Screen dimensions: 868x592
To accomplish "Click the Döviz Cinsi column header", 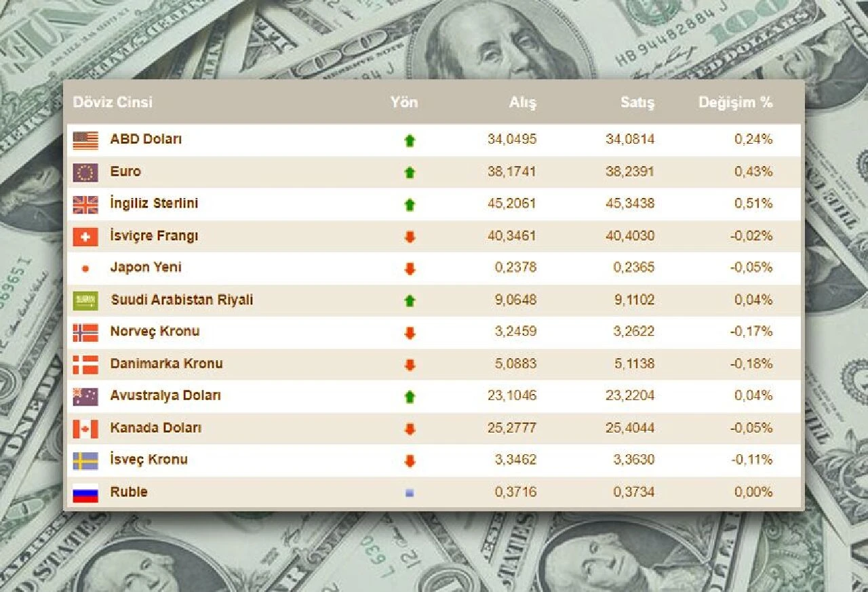I will (x=113, y=102).
